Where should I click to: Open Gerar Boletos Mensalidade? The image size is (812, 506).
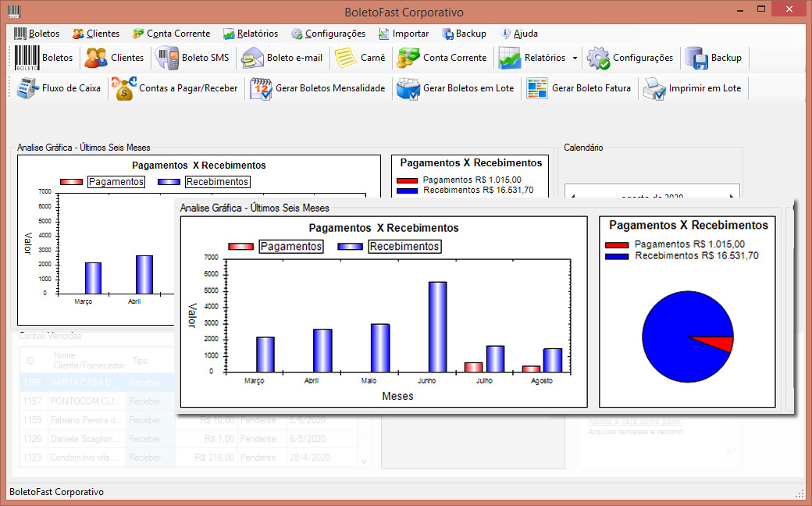(318, 88)
